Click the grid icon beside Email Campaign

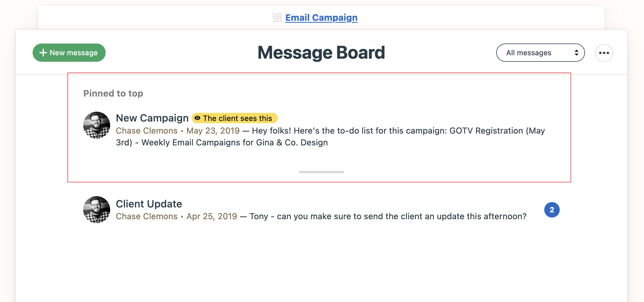(277, 18)
